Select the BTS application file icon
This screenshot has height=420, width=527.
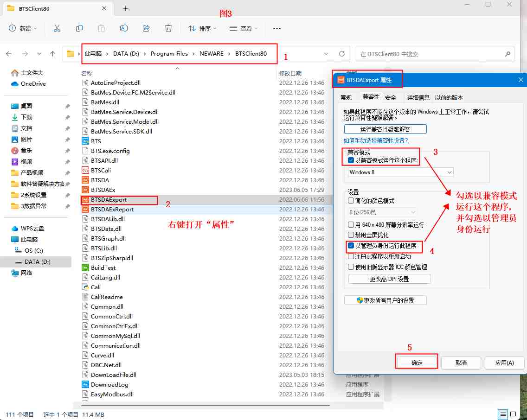pos(85,141)
